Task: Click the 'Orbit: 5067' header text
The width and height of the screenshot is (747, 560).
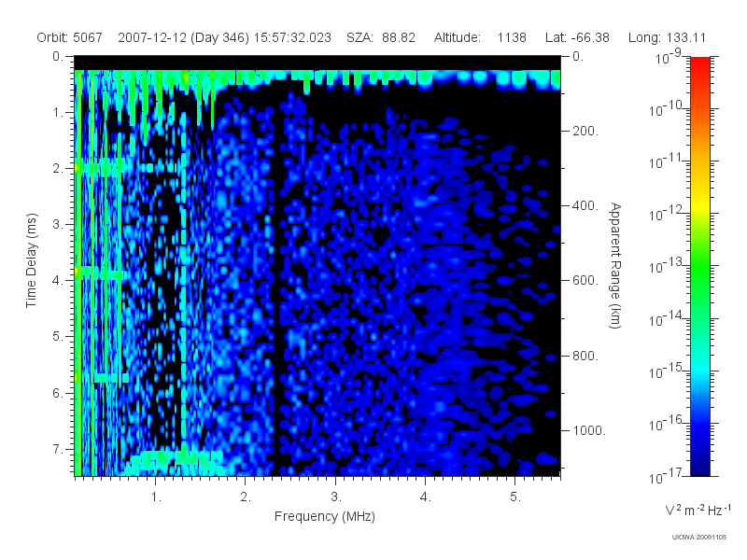Action: (x=69, y=37)
